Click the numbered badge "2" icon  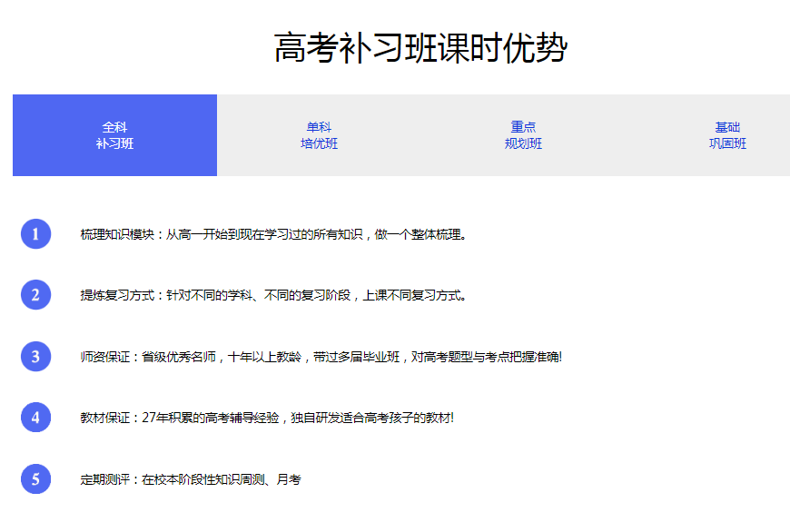[x=35, y=293]
